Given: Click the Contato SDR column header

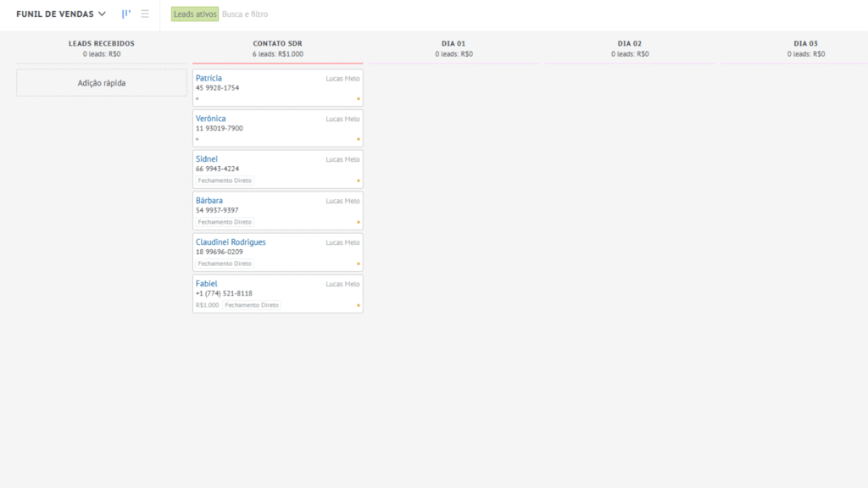Looking at the screenshot, I should [x=277, y=43].
